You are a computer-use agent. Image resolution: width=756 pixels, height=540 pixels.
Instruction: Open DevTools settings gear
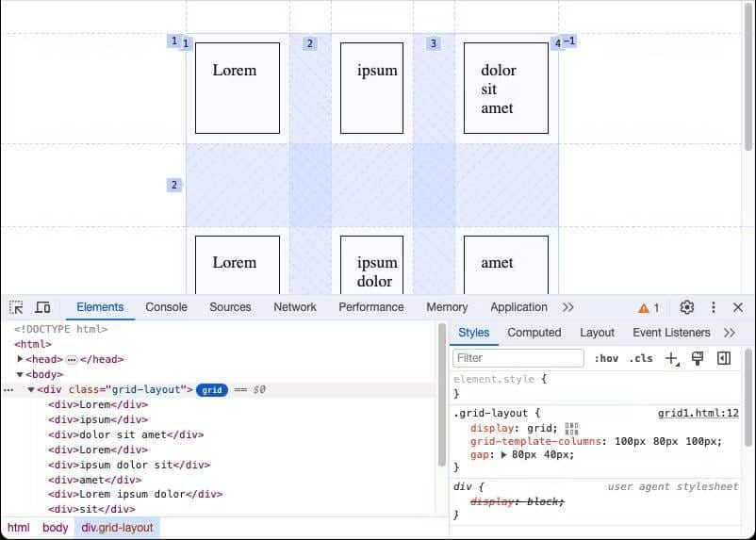click(686, 307)
